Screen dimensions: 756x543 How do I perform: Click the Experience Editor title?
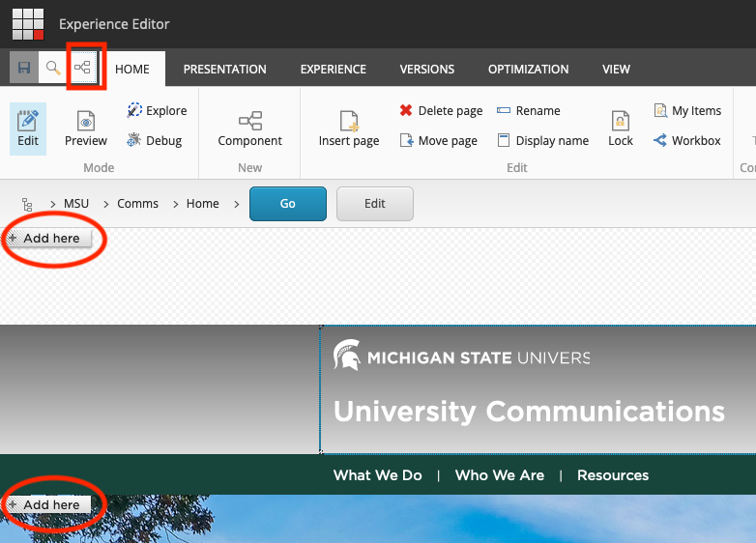(x=114, y=24)
